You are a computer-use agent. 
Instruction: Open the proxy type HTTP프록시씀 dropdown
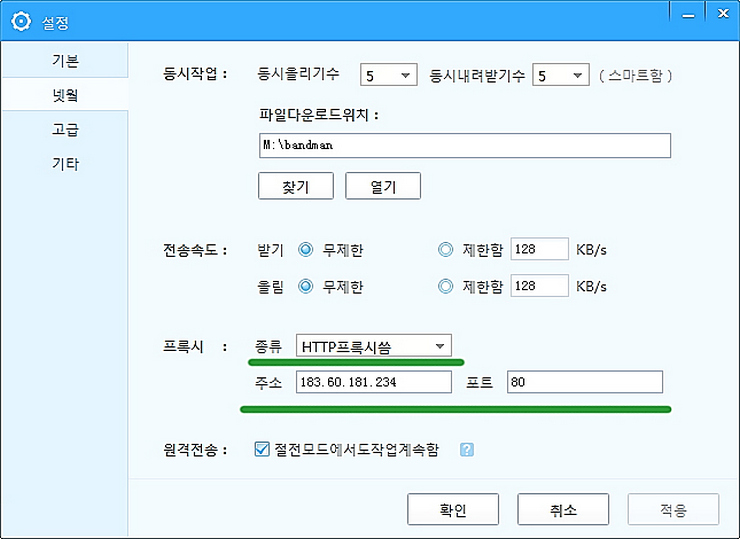[x=373, y=346]
